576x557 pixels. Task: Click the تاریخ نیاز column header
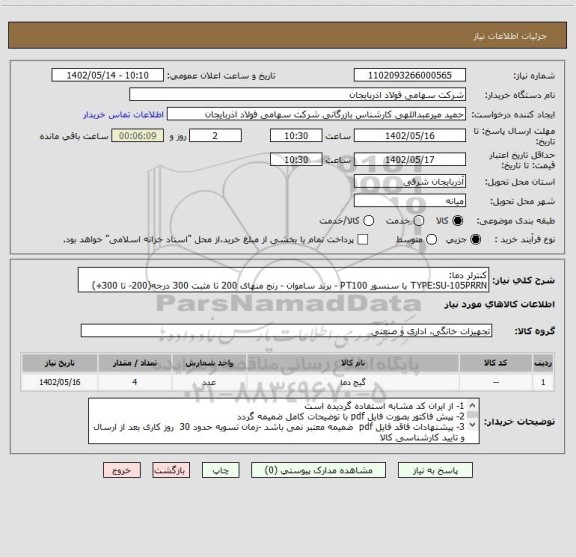click(60, 363)
